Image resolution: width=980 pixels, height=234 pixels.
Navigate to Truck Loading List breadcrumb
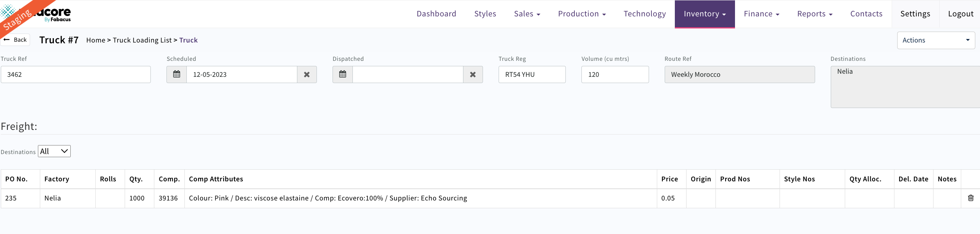(142, 40)
